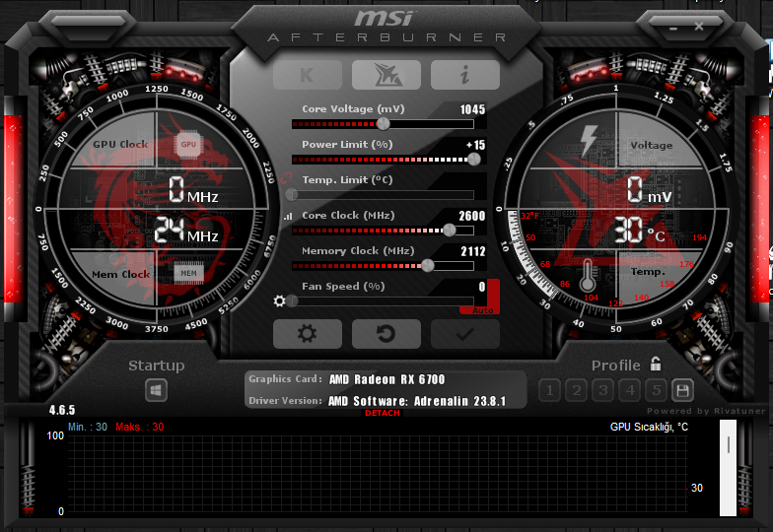Click the MSI logo at top
This screenshot has width=773, height=532.
click(x=385, y=19)
